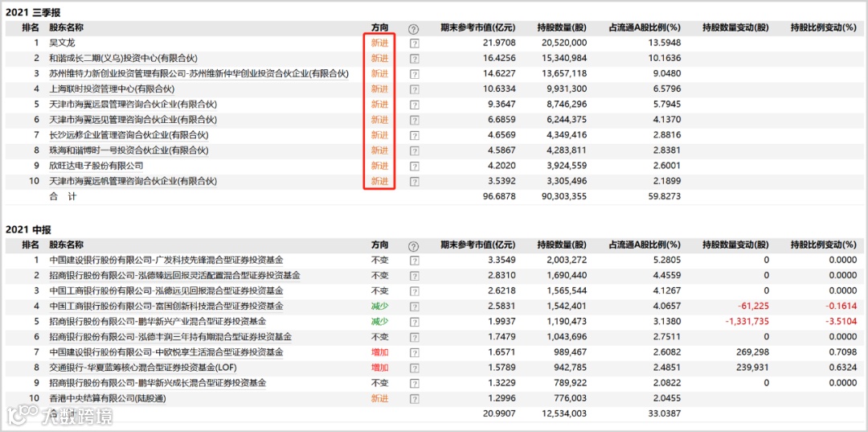Click help icon in 泓德臻远回报灵活配置 row
This screenshot has height=432, width=868.
coord(414,276)
